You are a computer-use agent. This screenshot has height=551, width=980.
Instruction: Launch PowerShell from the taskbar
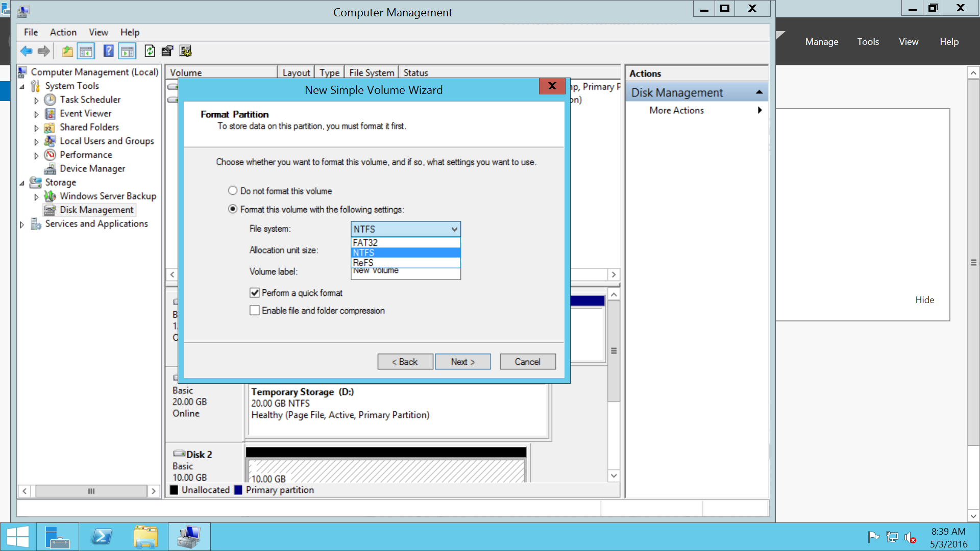[x=101, y=537]
